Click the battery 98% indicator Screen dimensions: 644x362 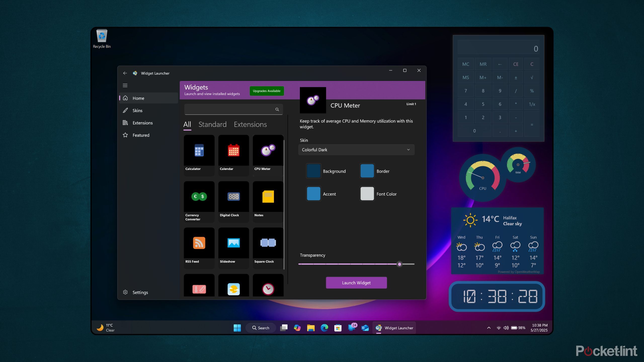coord(518,328)
